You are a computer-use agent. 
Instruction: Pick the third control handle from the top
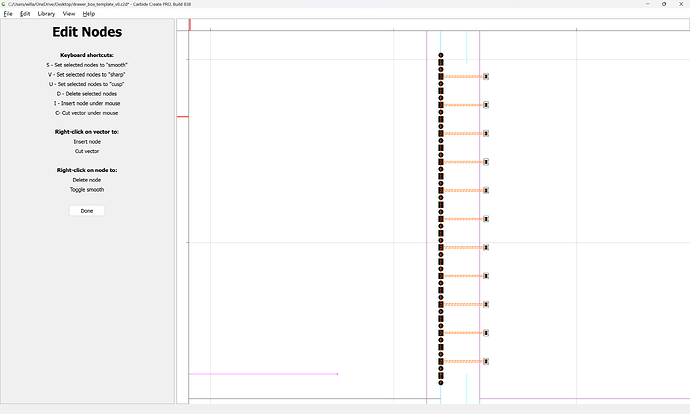tap(486, 133)
